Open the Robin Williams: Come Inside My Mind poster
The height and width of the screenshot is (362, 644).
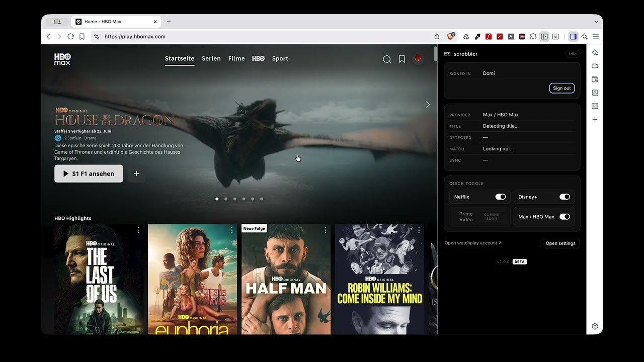(380, 280)
